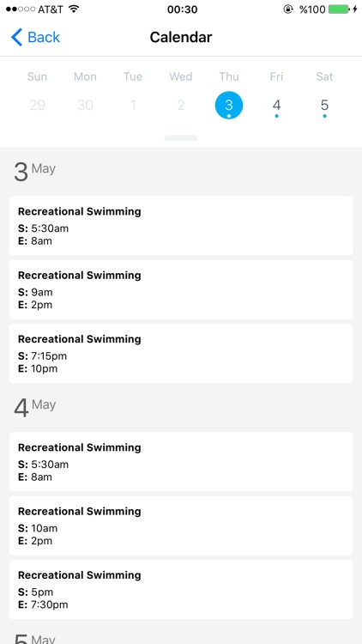The width and height of the screenshot is (362, 644).
Task: Open May 3 swimming session starting 5:30am
Action: 181,226
